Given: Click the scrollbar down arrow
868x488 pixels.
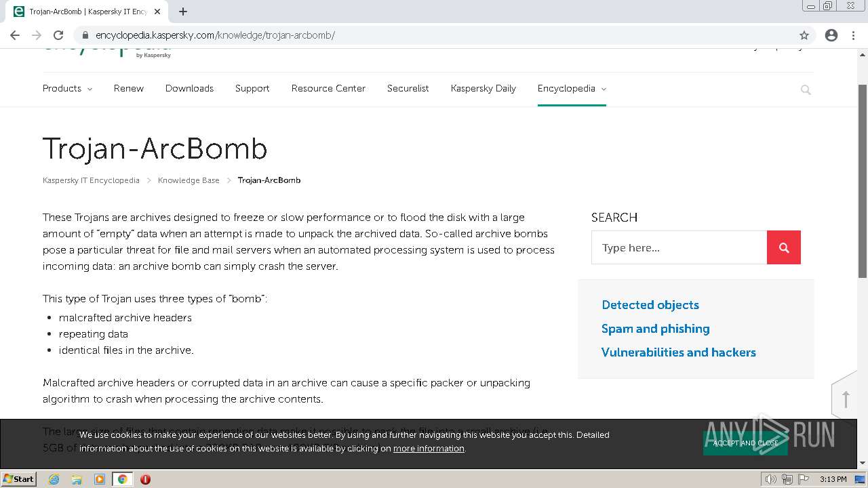Looking at the screenshot, I should click(863, 464).
